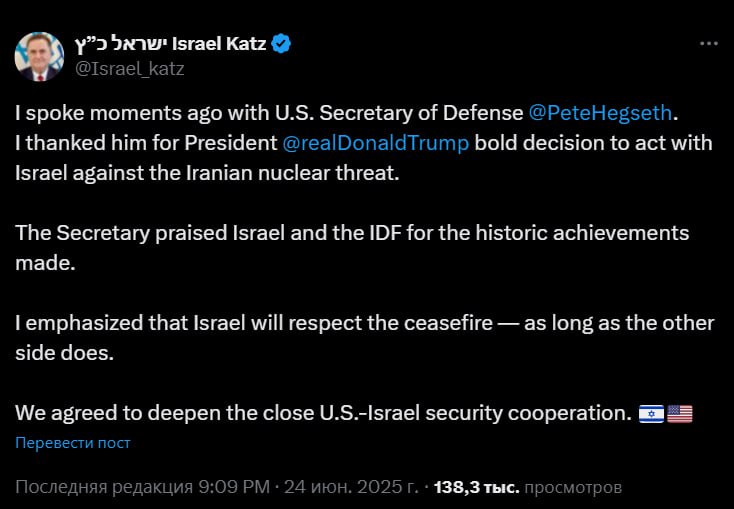Open the @realDonaldTrump mention
The height and width of the screenshot is (509, 734).
[375, 143]
